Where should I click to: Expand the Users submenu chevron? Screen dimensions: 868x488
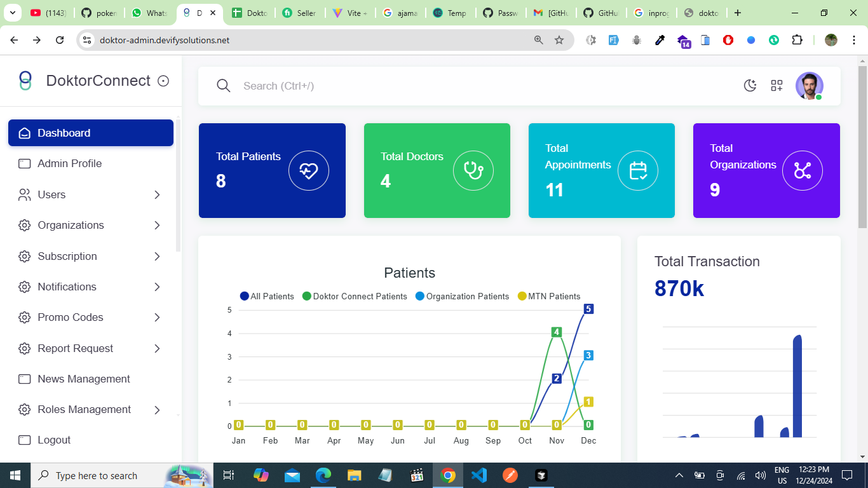point(157,194)
